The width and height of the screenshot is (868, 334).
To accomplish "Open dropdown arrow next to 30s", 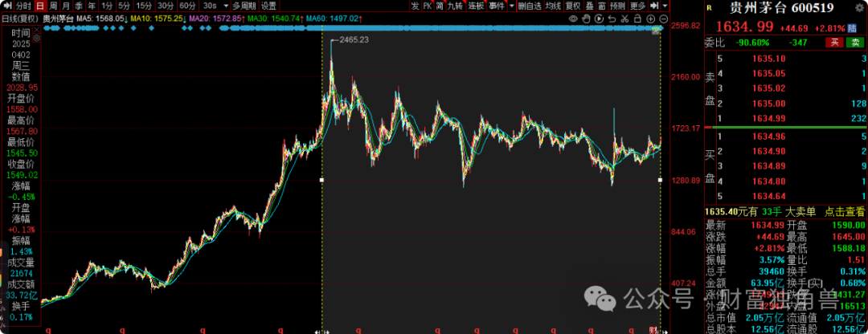I will tap(227, 6).
